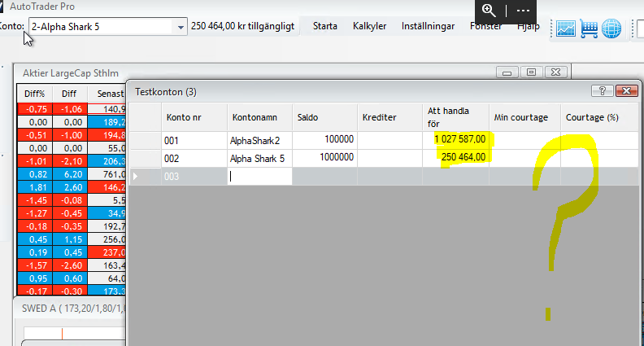Click the help question-mark button in Testkonton
644x346 pixels.
[601, 91]
